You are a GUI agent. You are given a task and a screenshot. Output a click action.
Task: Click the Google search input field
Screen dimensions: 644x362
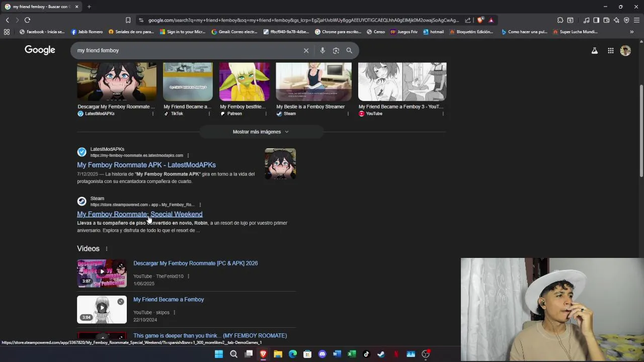click(186, 50)
